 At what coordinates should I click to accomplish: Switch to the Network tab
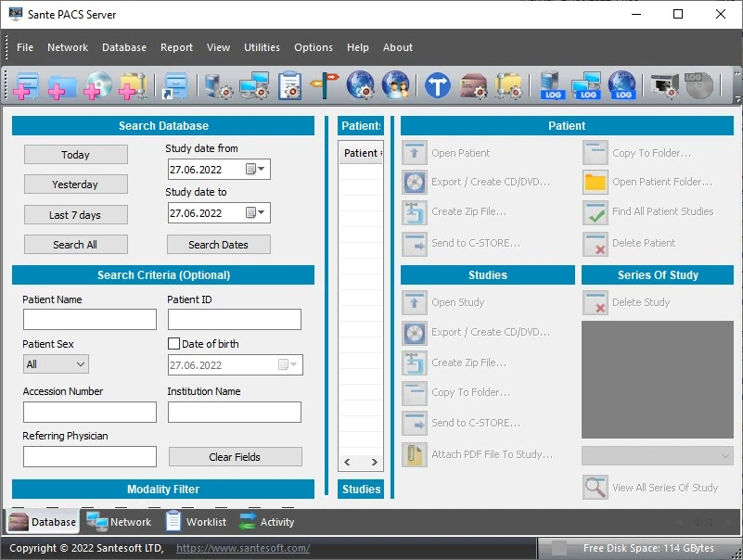(x=119, y=522)
